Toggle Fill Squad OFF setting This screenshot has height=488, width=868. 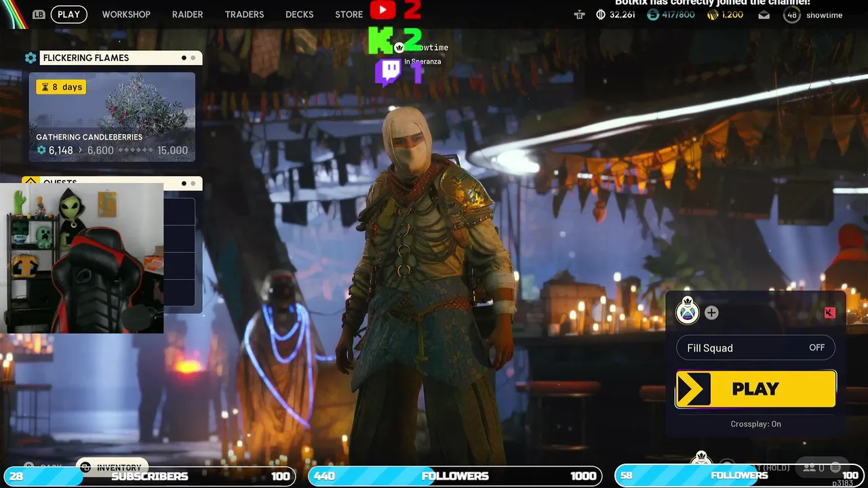click(755, 348)
